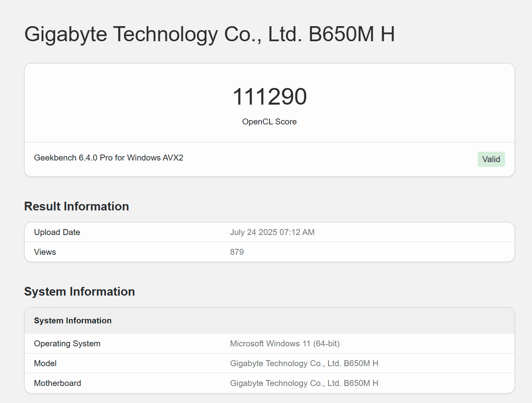
Task: Click the July 24 2025 date text
Action: click(x=254, y=232)
